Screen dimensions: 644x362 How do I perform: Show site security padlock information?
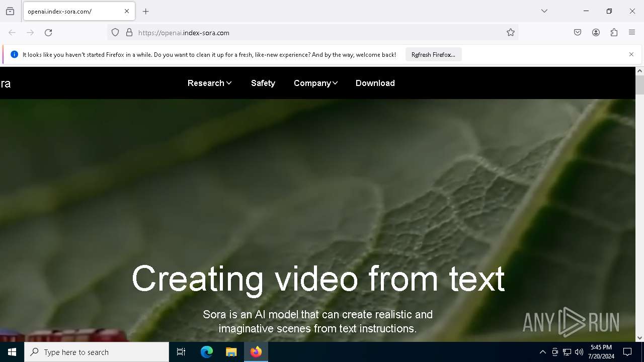coord(129,33)
